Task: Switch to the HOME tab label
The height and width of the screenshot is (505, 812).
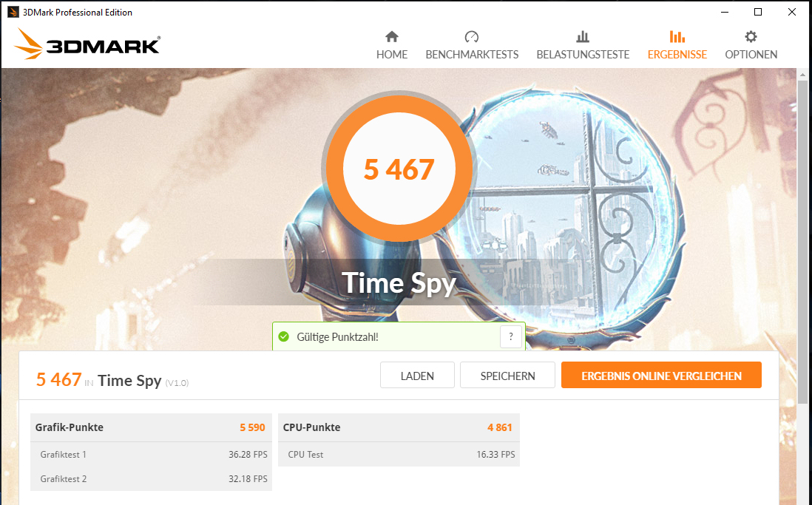Action: (x=392, y=55)
